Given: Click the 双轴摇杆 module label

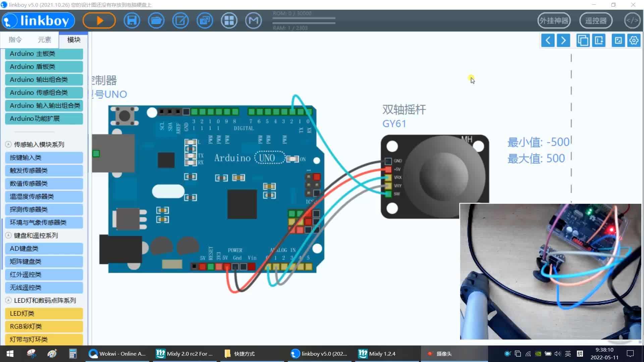Looking at the screenshot, I should click(404, 110).
